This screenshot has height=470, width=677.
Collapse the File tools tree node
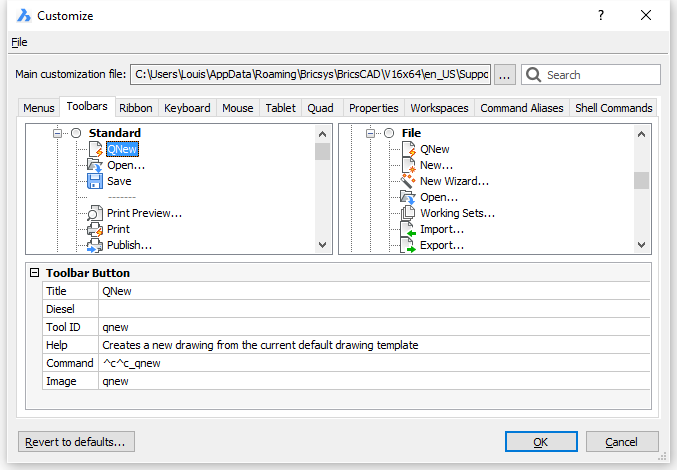tap(372, 133)
